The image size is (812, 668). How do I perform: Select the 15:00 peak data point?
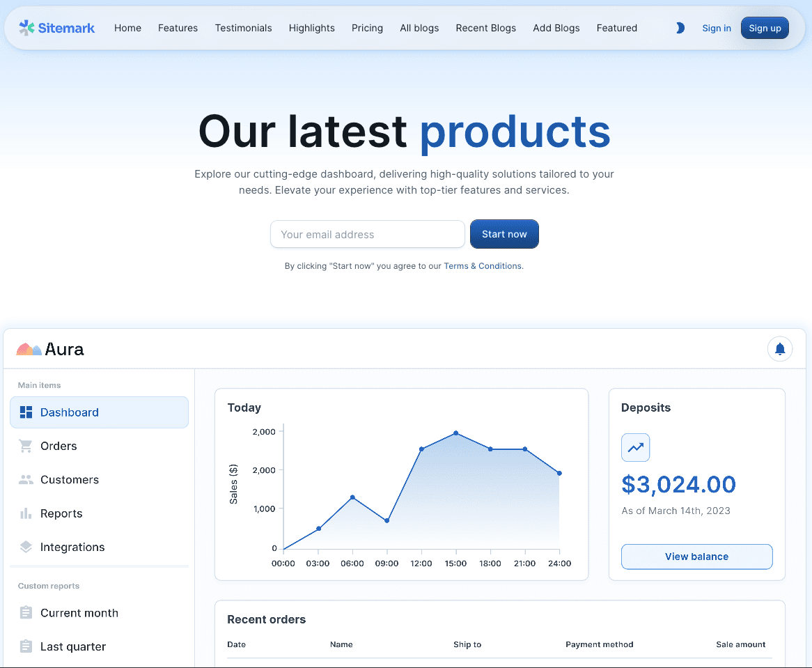click(x=456, y=433)
